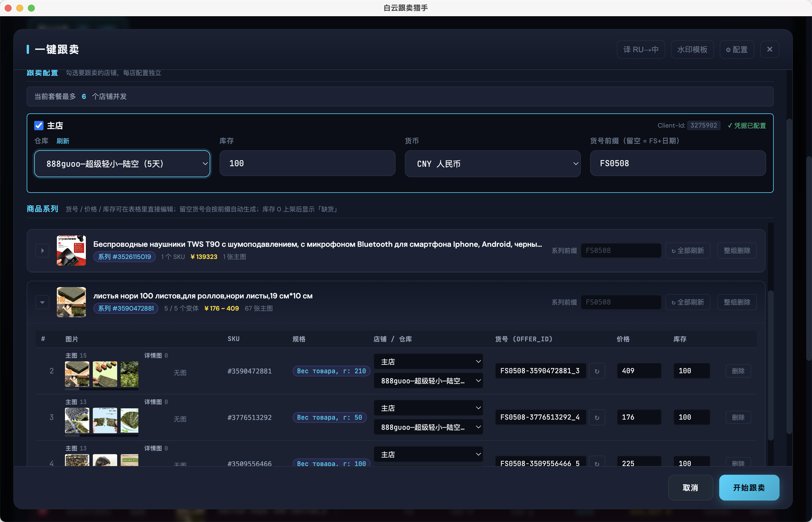Click first main image thumbnail of SKU #3590472881

[x=77, y=374]
